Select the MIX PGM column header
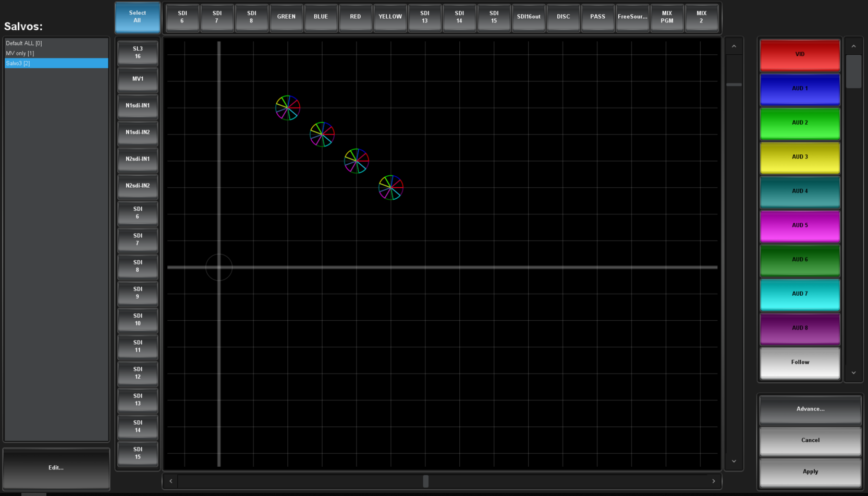 click(x=667, y=17)
